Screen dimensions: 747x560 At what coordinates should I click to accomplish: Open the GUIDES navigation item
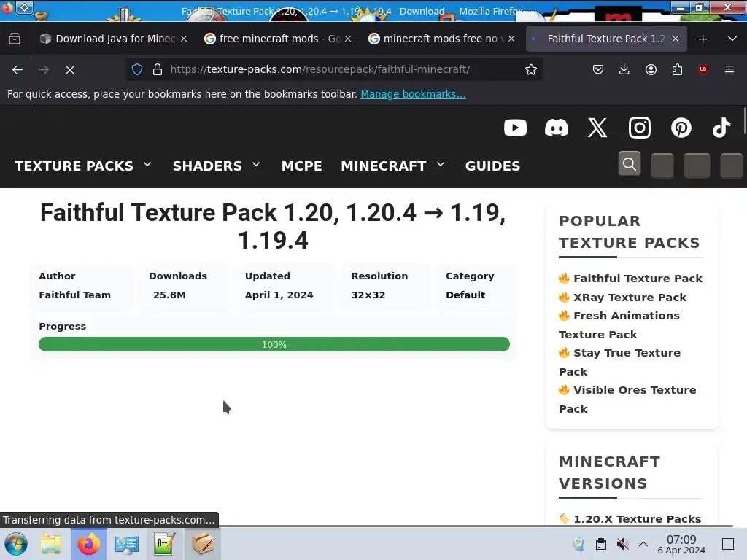click(x=492, y=166)
